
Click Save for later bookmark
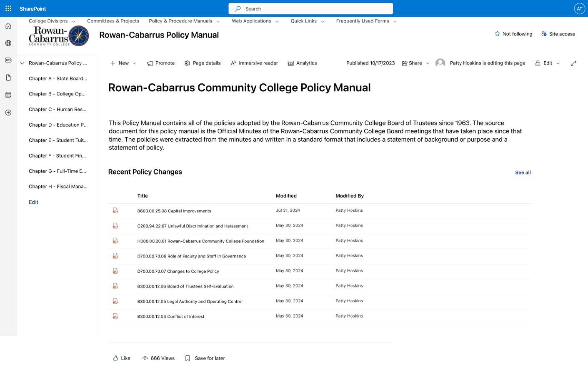point(205,358)
